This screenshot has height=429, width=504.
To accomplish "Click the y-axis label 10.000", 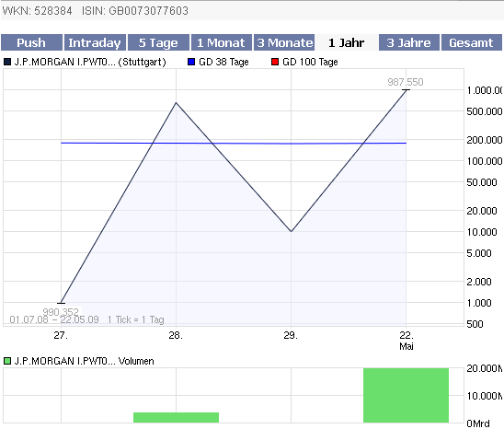I will [x=482, y=232].
